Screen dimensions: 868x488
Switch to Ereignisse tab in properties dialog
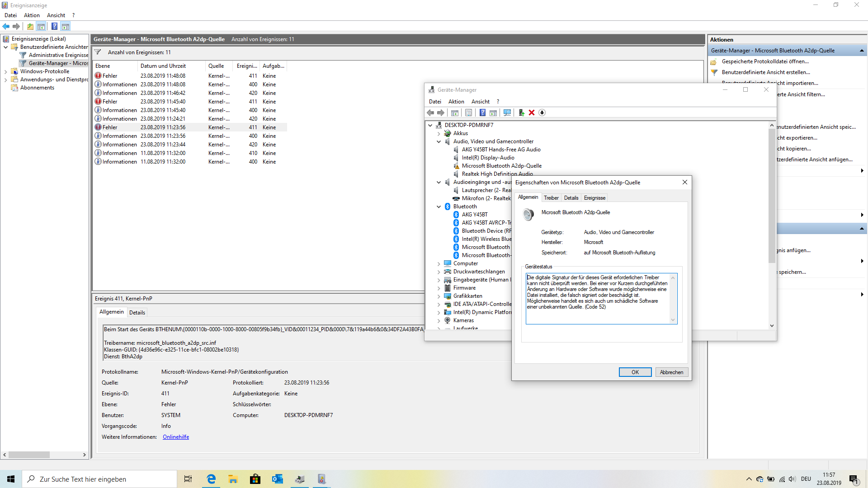[x=594, y=198]
